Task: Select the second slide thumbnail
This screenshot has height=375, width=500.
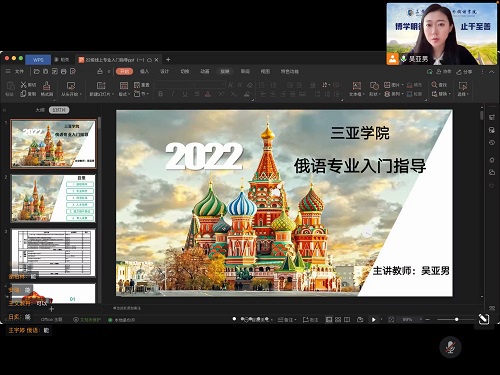Action: point(53,198)
